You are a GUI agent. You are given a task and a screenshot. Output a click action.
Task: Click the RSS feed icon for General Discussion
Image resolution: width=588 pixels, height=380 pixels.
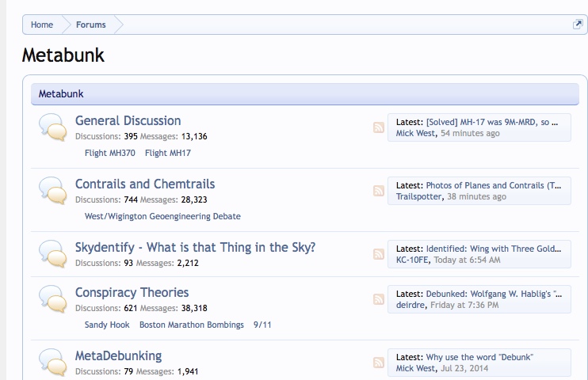[378, 127]
